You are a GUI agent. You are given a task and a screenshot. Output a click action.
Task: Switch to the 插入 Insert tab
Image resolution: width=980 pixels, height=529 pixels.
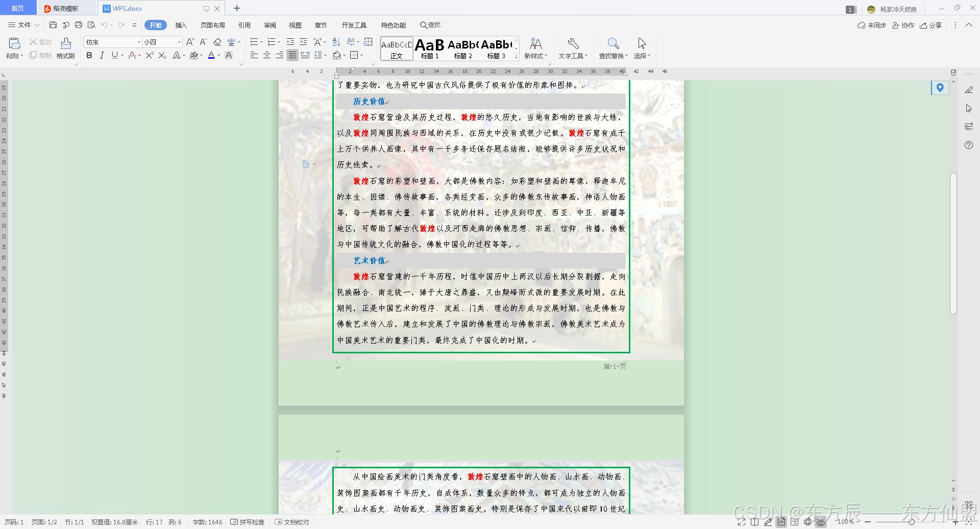[x=181, y=25]
